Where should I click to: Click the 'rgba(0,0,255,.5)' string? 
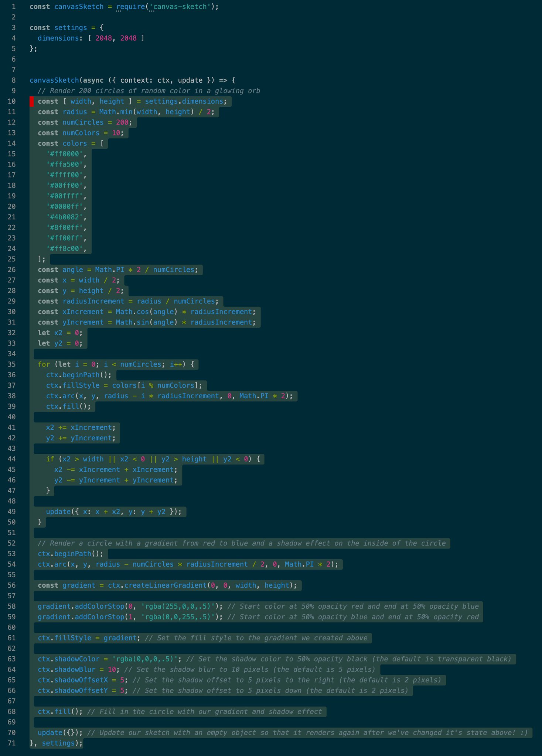[x=178, y=617]
